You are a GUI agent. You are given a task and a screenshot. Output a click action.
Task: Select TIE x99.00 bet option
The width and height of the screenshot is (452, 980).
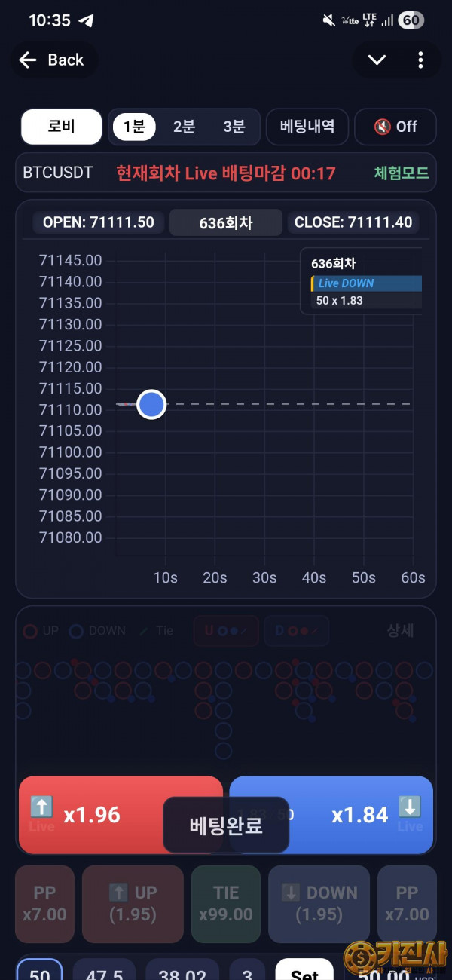coord(226,903)
